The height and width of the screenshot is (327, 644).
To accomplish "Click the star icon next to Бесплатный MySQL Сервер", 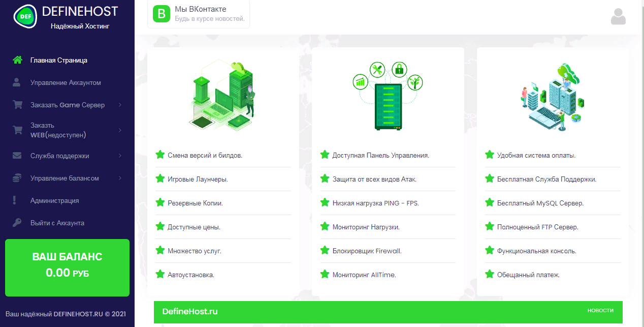I will 489,202.
